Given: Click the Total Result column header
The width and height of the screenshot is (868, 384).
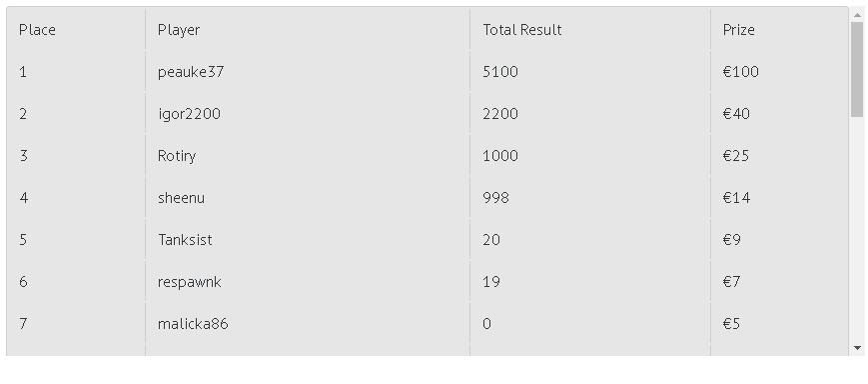Looking at the screenshot, I should pos(522,30).
